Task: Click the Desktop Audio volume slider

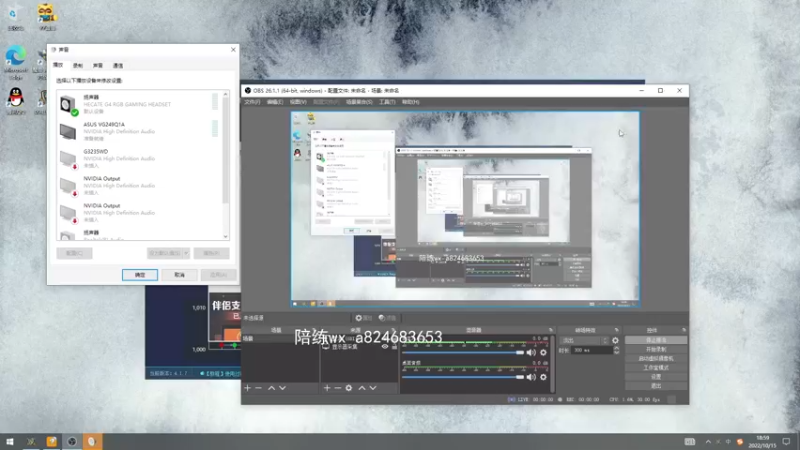Action: click(463, 377)
